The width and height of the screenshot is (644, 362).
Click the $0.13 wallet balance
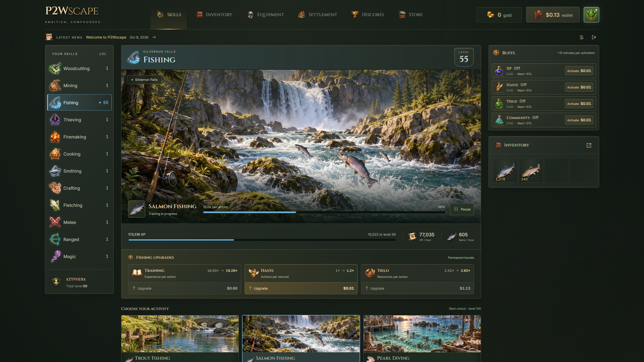[x=552, y=15]
